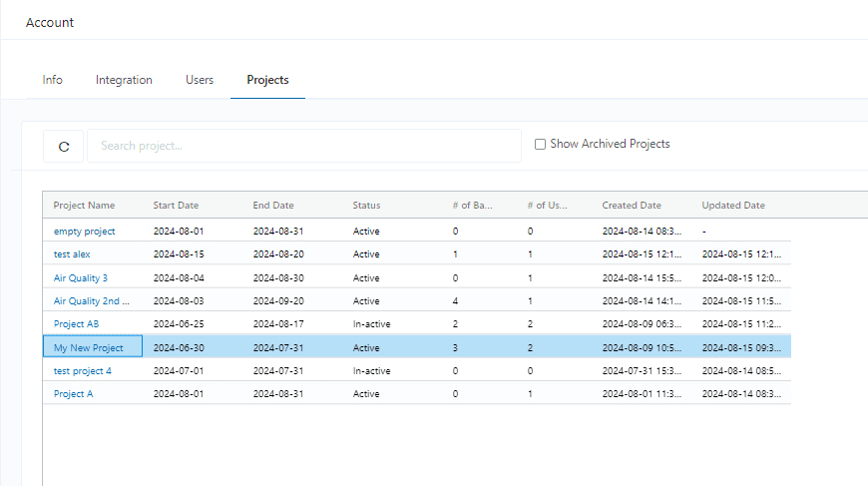Switch to the Integration tab

[x=124, y=80]
